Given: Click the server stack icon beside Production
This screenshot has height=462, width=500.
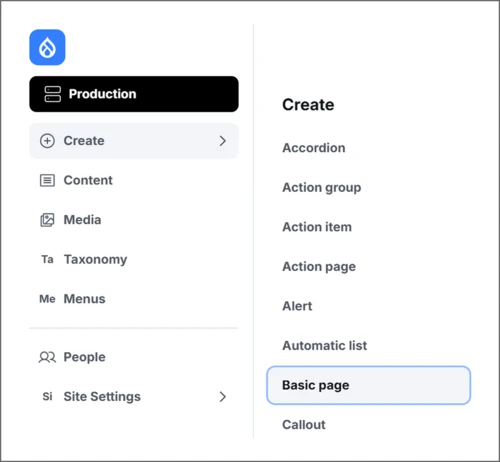Looking at the screenshot, I should [x=53, y=94].
